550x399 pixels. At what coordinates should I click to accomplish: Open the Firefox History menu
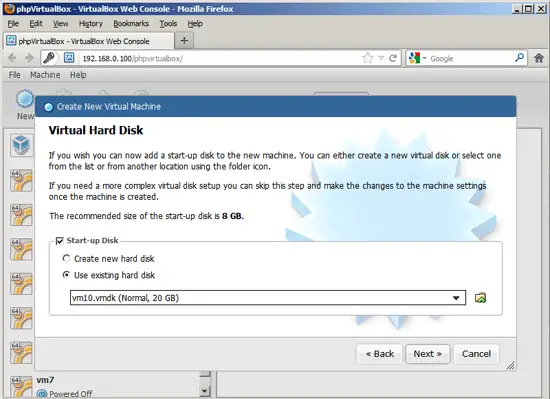[90, 23]
